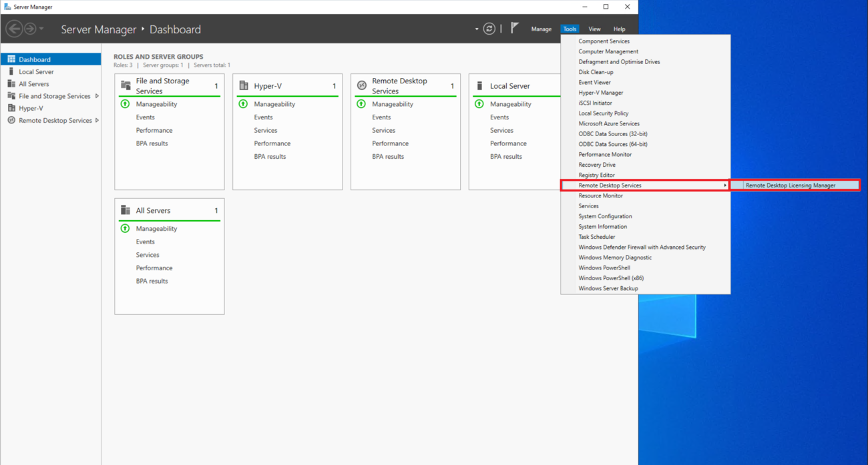The image size is (868, 465).
Task: Open BPA results in Hyper-V tile
Action: coord(270,157)
